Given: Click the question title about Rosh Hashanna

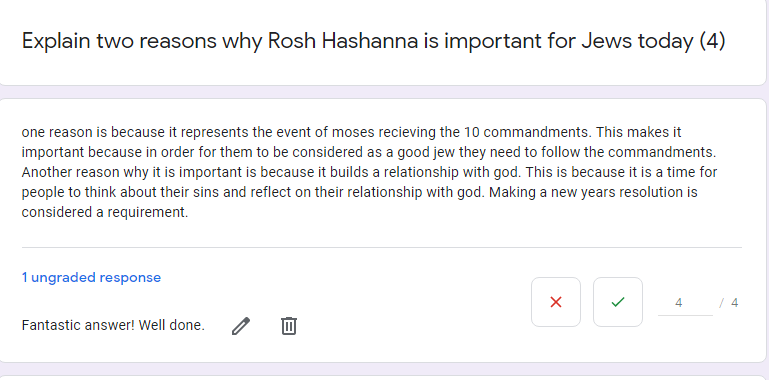Looking at the screenshot, I should pyautogui.click(x=373, y=41).
